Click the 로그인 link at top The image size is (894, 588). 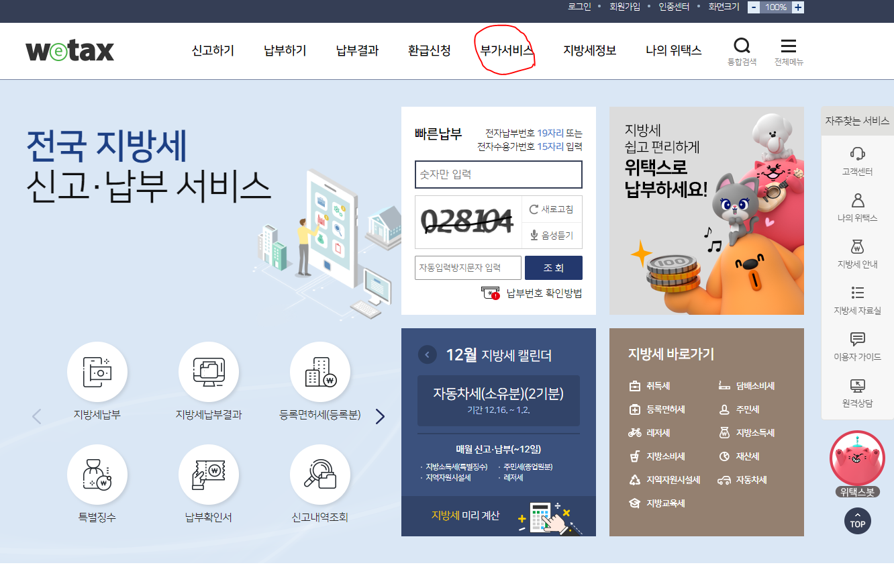pyautogui.click(x=579, y=9)
